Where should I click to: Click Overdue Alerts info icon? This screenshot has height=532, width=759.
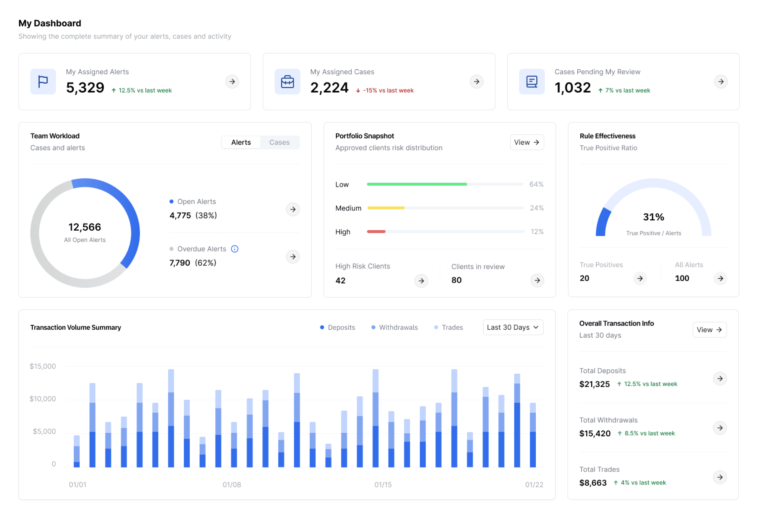[234, 249]
